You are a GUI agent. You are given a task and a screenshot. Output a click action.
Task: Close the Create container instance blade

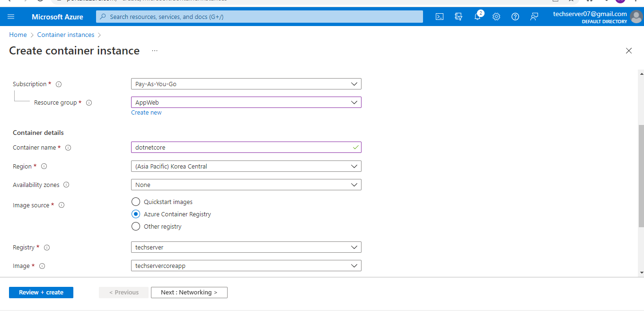coord(629,51)
